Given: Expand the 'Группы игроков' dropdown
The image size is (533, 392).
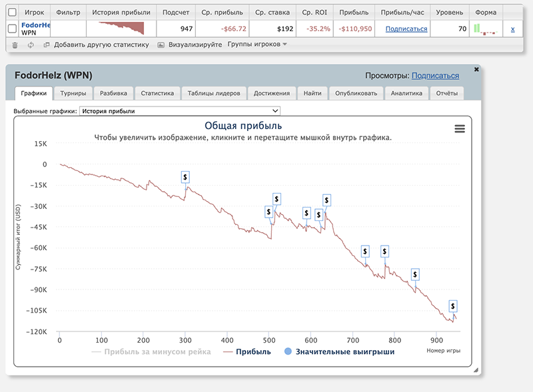Looking at the screenshot, I should (257, 45).
